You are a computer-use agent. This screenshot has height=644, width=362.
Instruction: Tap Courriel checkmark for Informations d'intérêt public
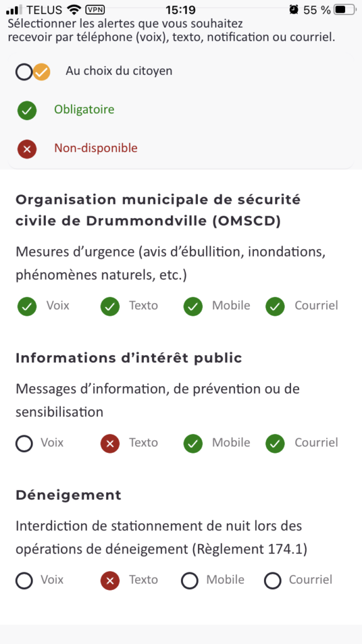coord(275,443)
